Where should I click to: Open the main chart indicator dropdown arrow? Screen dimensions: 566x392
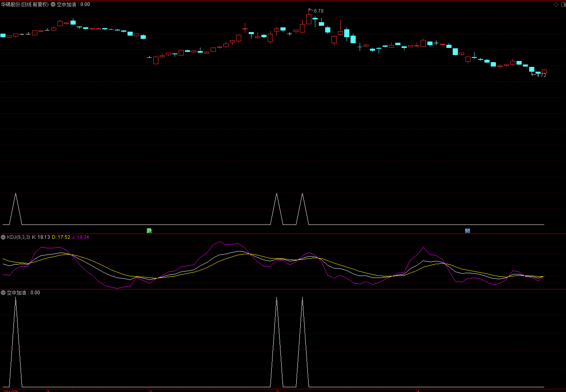53,5
